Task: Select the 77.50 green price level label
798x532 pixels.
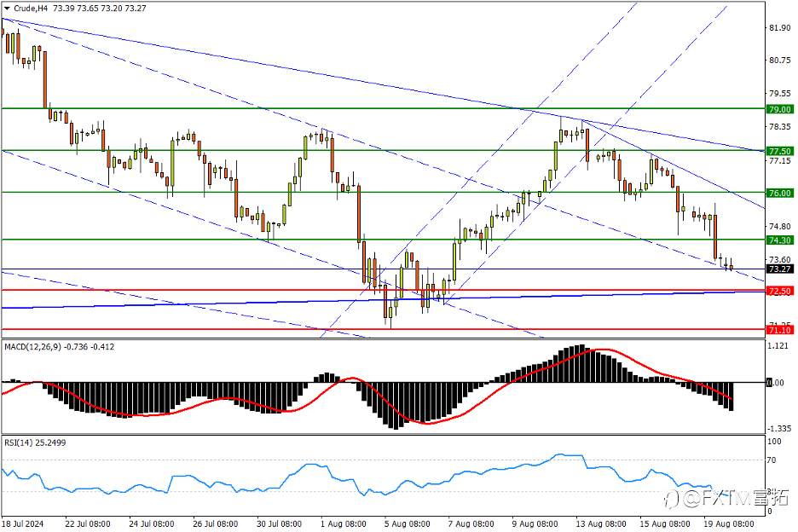Action: [x=780, y=151]
